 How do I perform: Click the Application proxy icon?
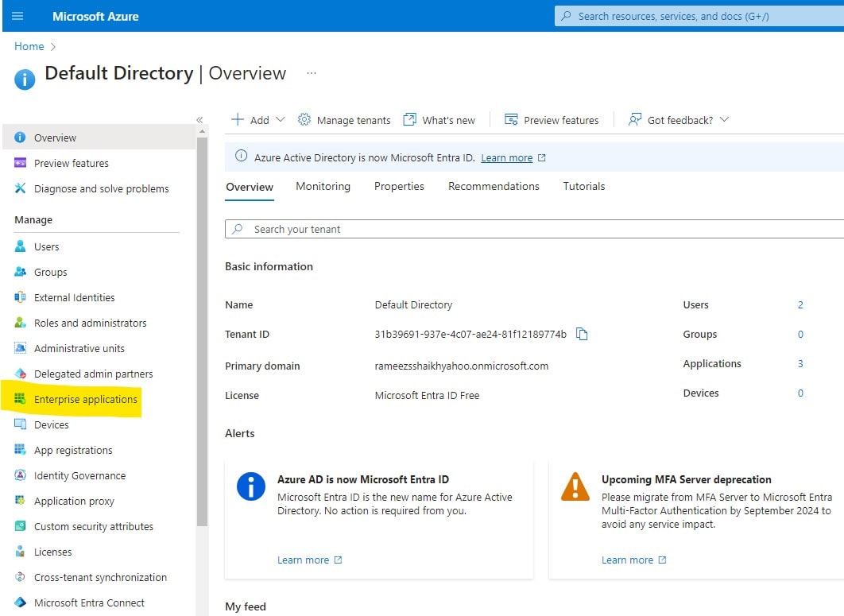(x=20, y=500)
